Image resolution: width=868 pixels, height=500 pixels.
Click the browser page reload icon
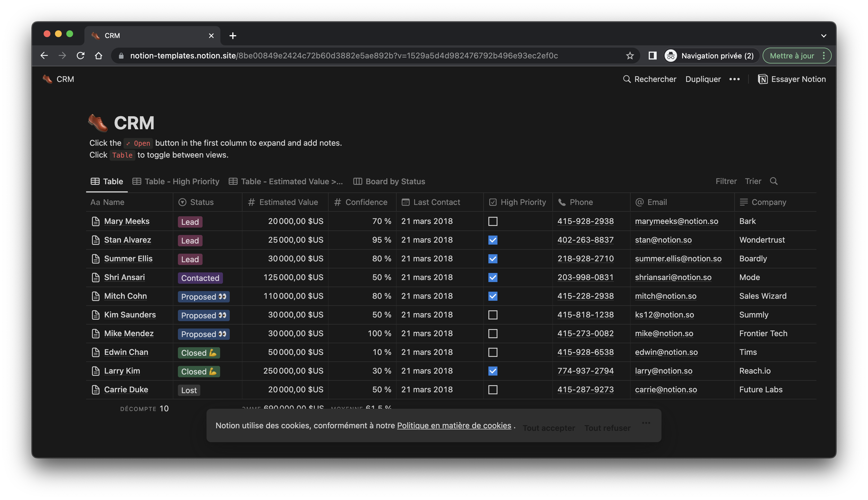pyautogui.click(x=80, y=55)
